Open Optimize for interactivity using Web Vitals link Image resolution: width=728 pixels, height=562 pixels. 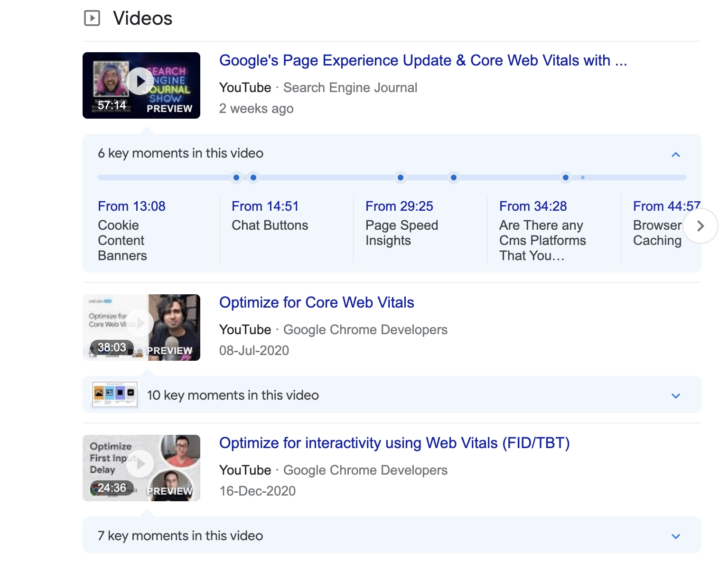pos(394,443)
